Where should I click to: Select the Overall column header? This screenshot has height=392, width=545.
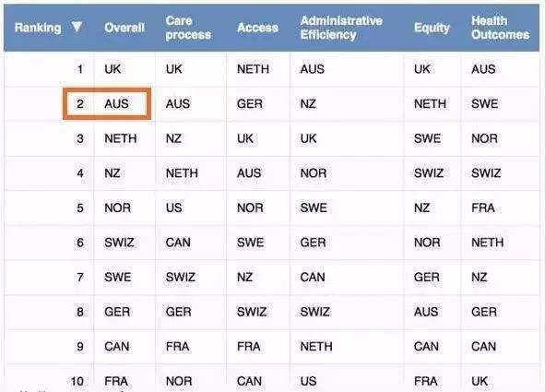(124, 28)
